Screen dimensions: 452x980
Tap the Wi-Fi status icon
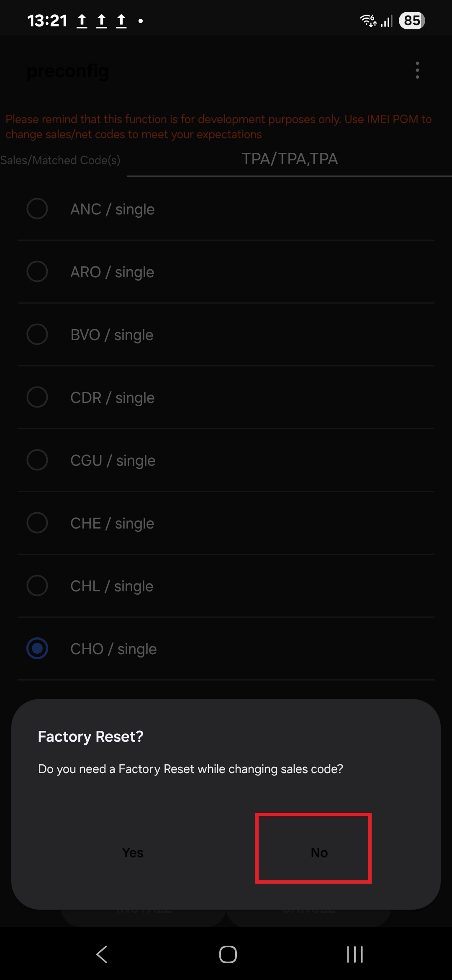click(x=368, y=21)
